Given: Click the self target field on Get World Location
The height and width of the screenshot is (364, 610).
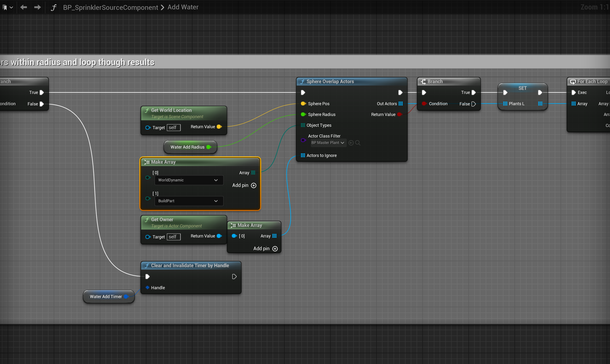Looking at the screenshot, I should 173,127.
